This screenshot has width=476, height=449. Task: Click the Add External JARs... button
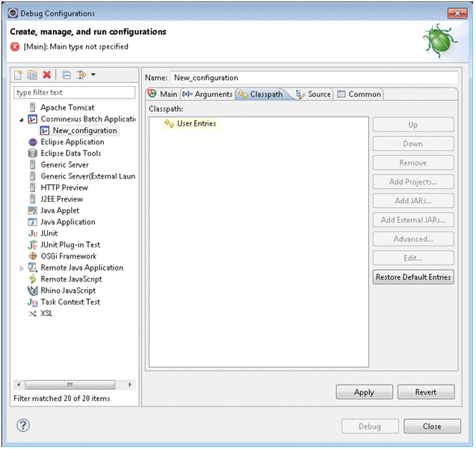(413, 220)
